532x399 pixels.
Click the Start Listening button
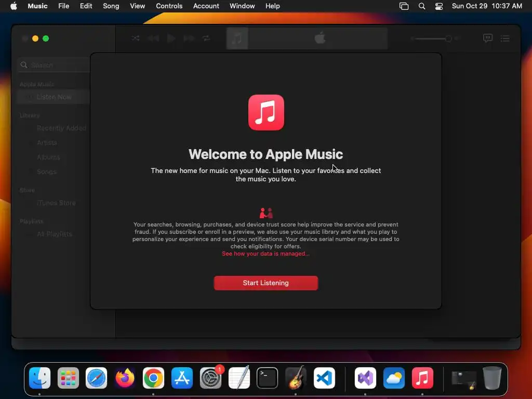click(265, 283)
